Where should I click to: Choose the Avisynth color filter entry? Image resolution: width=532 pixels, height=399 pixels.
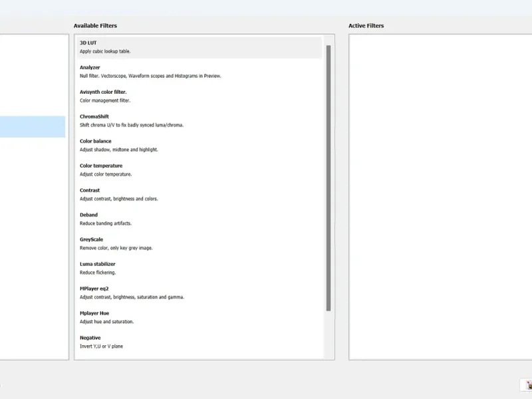tap(199, 96)
